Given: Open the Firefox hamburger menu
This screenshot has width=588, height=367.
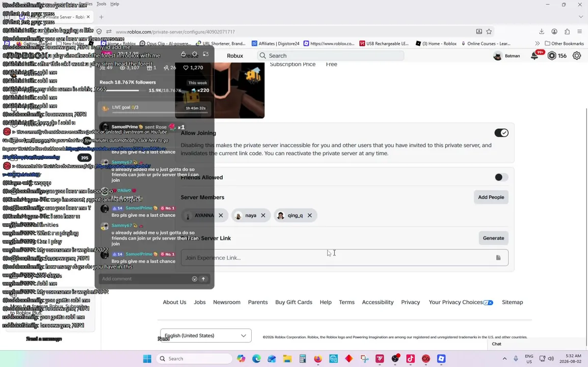Looking at the screenshot, I should coord(579,32).
